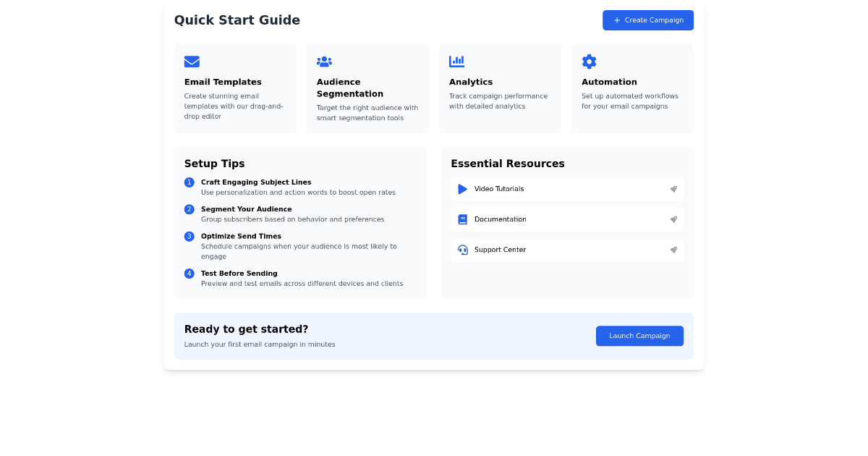Select the play icon beside Video Tutorials
868x456 pixels.
(x=462, y=189)
